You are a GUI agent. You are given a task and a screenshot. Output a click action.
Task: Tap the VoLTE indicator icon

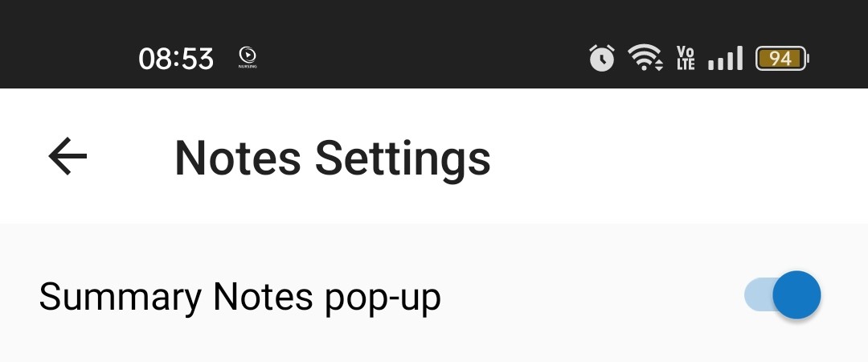tap(686, 58)
